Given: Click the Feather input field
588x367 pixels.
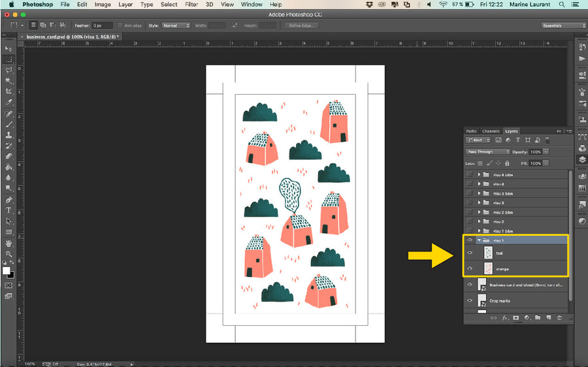Looking at the screenshot, I should (x=103, y=25).
